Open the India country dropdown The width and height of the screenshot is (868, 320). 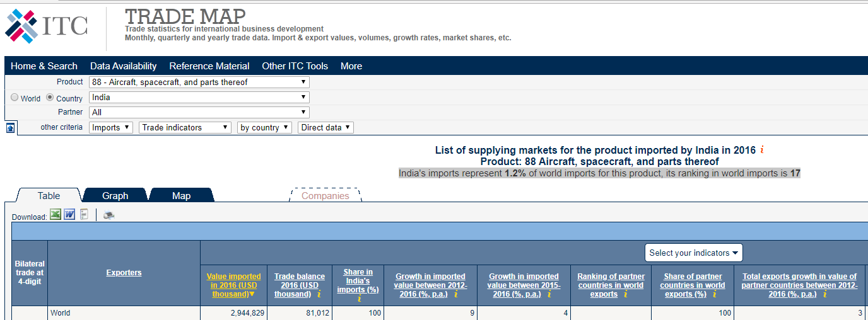[199, 97]
